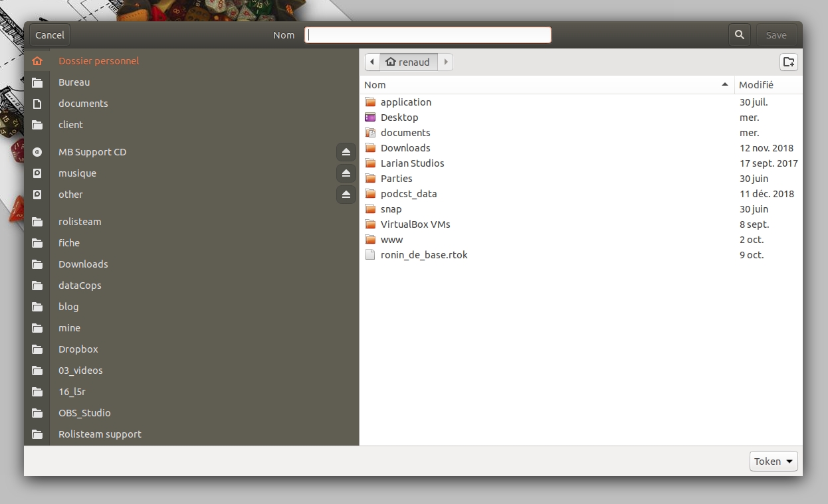828x504 pixels.
Task: Click the search magnifier icon
Action: (x=739, y=35)
